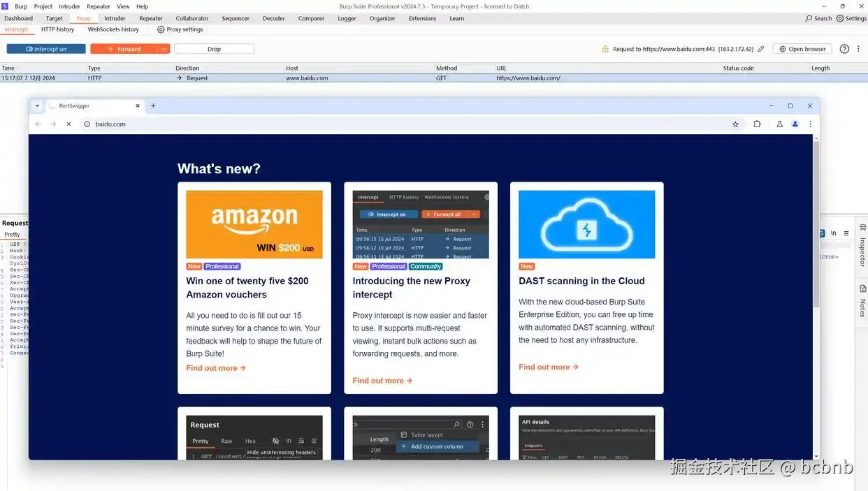Open browser tab search chevron
The image size is (868, 491).
[37, 106]
